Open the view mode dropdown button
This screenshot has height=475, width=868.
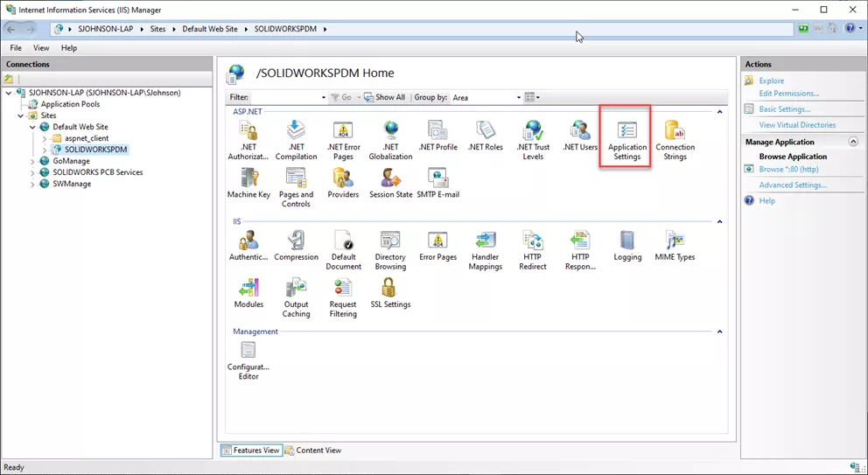click(532, 97)
